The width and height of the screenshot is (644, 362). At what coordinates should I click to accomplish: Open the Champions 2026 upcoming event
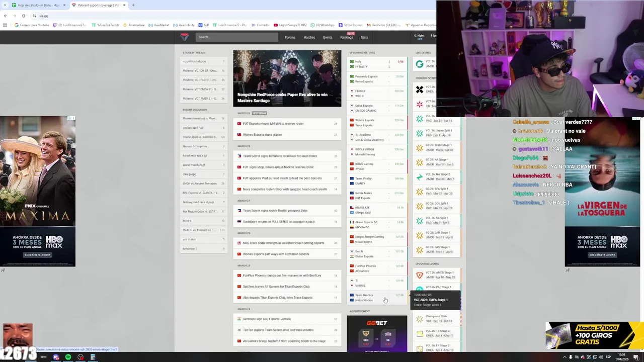[437, 319]
